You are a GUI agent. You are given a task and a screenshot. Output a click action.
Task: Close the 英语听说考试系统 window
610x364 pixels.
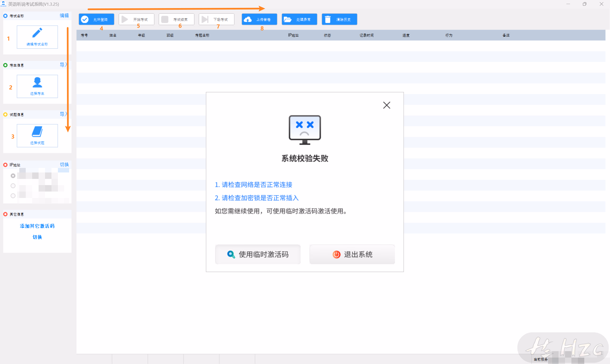pos(601,4)
